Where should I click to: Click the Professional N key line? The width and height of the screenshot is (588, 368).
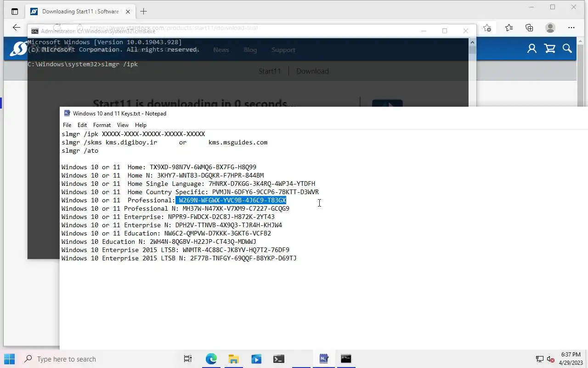pos(175,208)
